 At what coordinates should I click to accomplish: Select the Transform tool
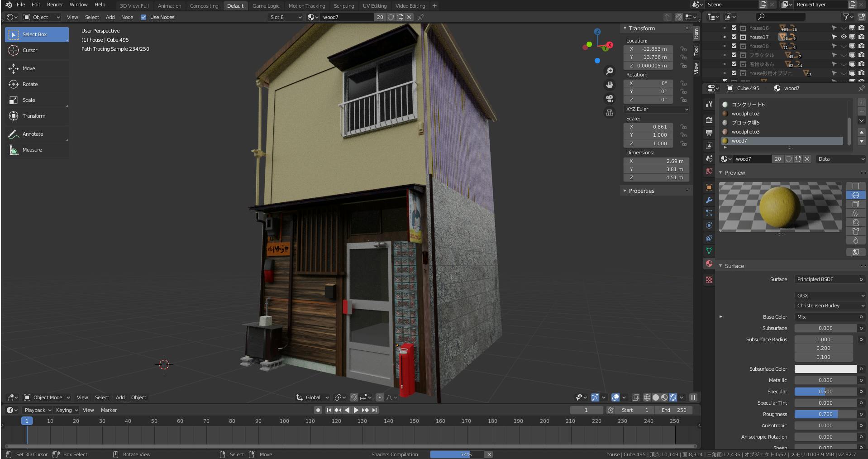37,116
